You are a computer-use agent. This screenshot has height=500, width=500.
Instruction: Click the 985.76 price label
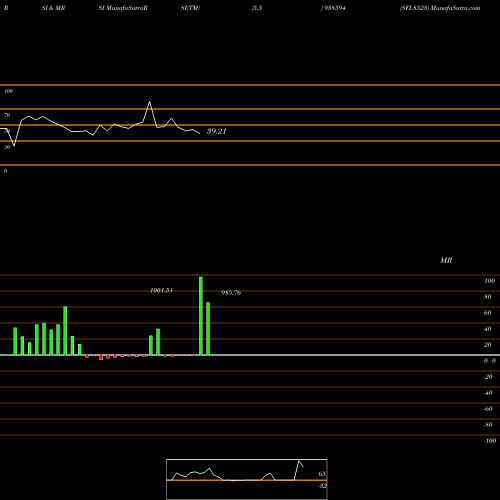pyautogui.click(x=231, y=293)
